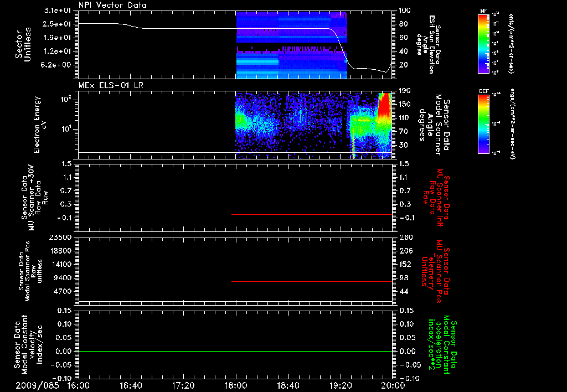Click the 9400 scanner position tick label
This screenshot has height=392, width=567.
point(63,278)
